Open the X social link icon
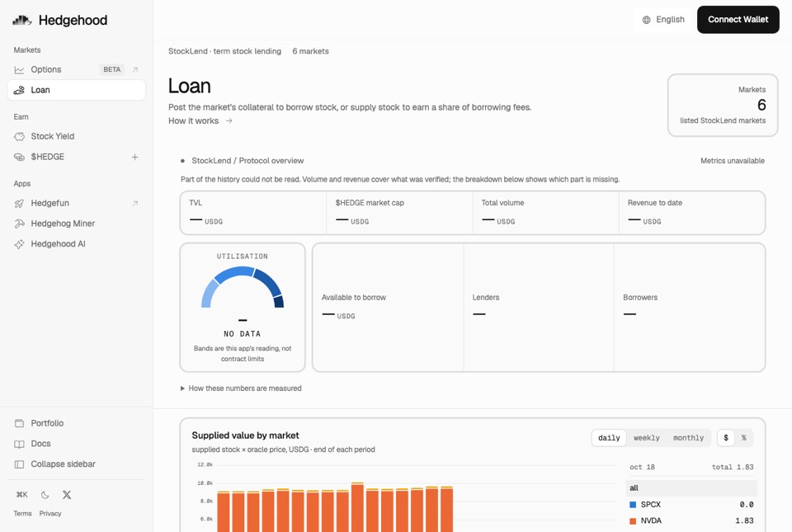Screen dimensions: 792x532 pos(67,495)
